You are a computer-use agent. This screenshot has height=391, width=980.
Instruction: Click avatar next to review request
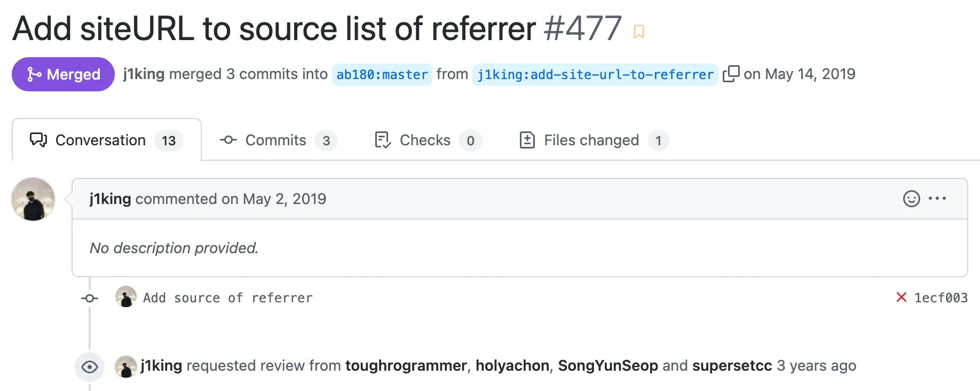tap(126, 366)
